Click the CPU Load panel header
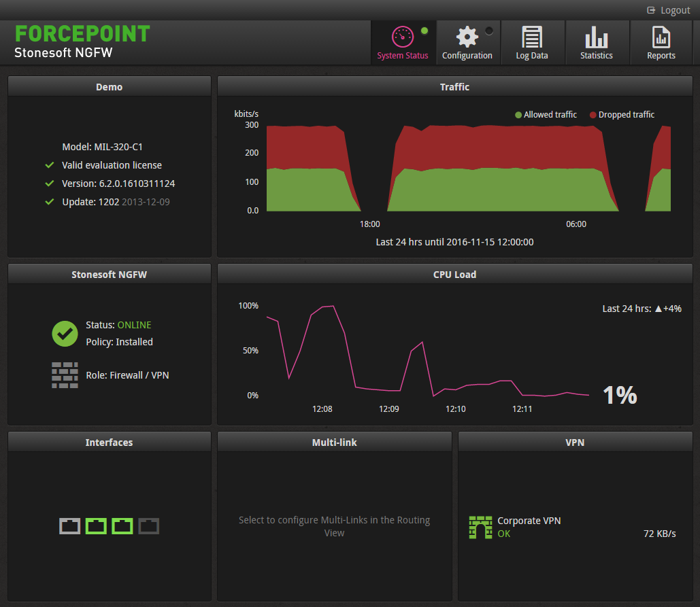Viewport: 700px width, 607px height. (454, 275)
